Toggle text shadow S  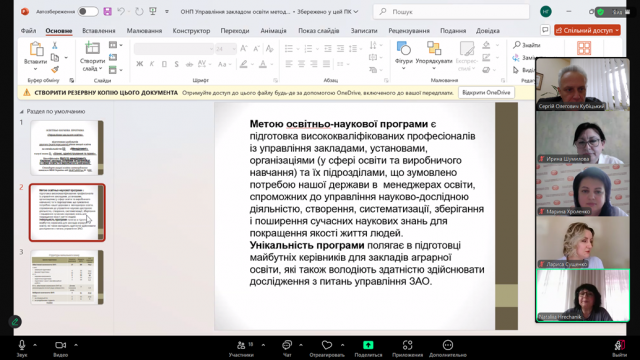coord(176,64)
